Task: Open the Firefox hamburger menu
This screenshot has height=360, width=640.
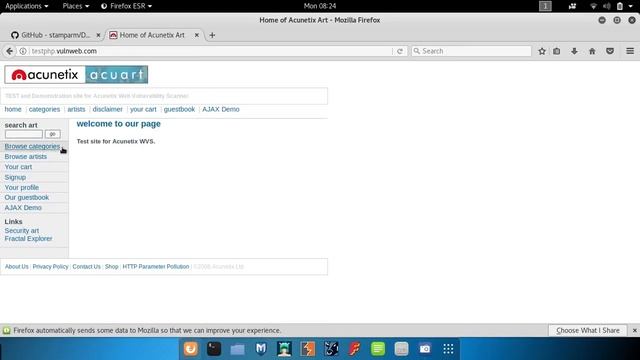Action: (630, 51)
